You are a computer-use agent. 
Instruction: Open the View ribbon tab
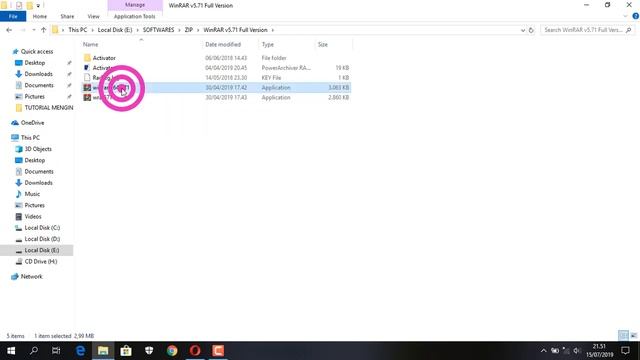[x=93, y=16]
